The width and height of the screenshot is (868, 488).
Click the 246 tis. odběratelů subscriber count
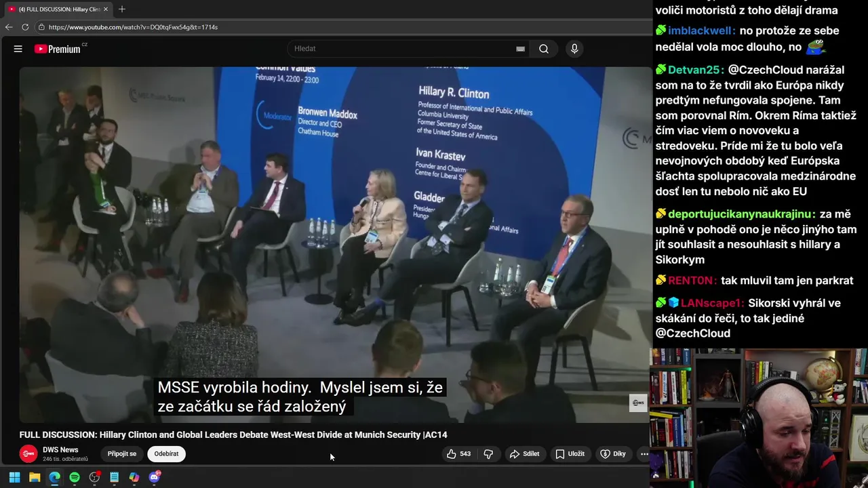(65, 460)
